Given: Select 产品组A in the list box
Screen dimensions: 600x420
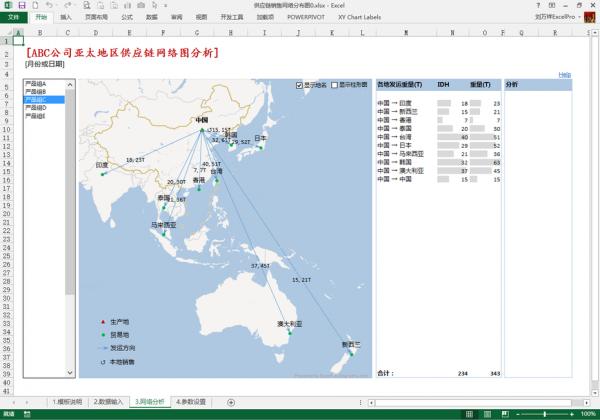Looking at the screenshot, I should point(36,84).
